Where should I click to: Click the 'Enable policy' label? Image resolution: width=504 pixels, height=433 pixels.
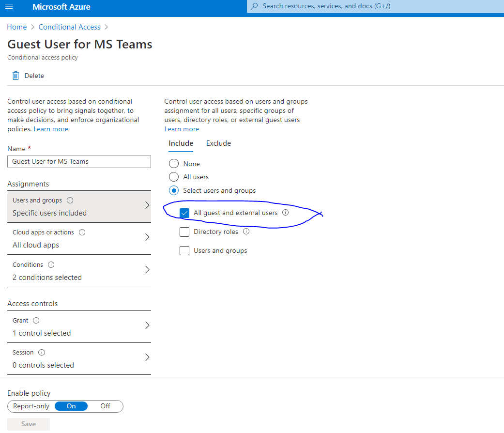[29, 393]
